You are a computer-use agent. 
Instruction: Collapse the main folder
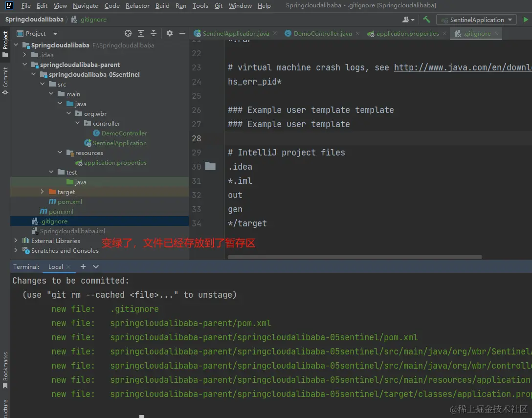(51, 94)
